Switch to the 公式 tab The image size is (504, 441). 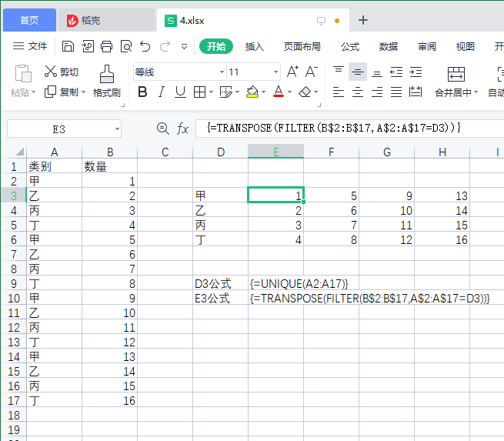[350, 47]
